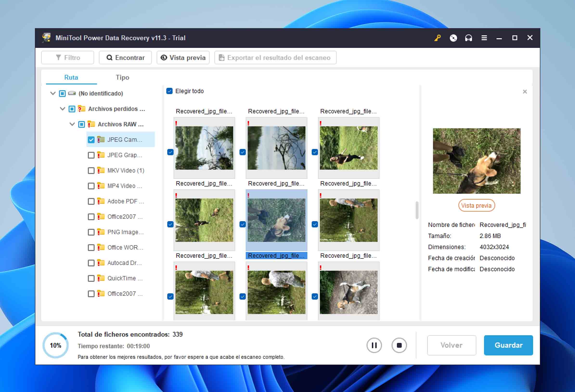Open the bootable media disc icon
575x392 pixels.
453,38
